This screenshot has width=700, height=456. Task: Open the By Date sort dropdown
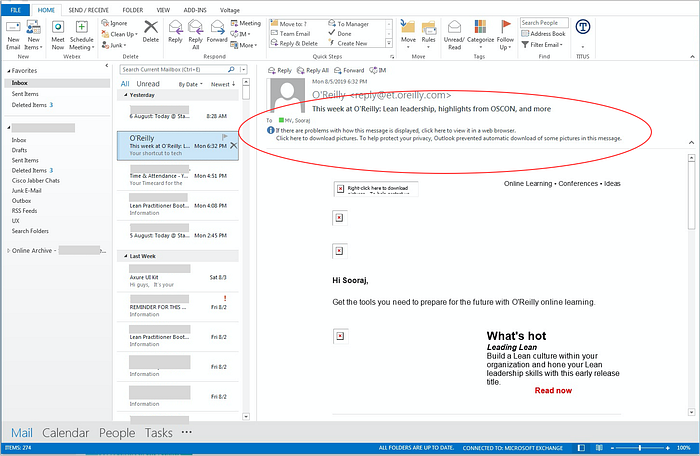click(x=191, y=84)
